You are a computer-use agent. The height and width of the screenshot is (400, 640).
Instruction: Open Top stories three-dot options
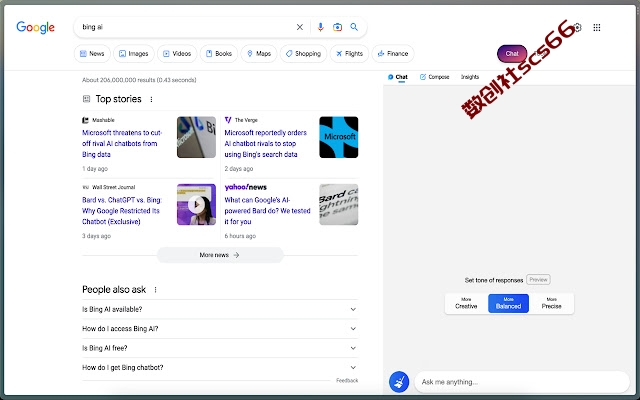(151, 99)
